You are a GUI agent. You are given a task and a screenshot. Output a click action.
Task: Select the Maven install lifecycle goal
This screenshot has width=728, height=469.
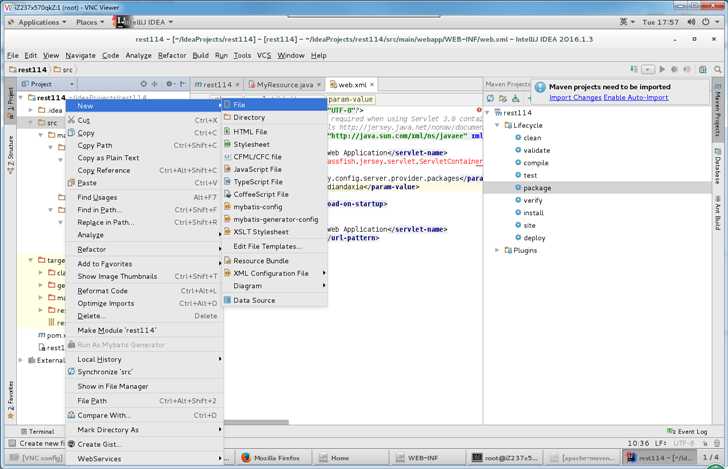[x=533, y=213]
